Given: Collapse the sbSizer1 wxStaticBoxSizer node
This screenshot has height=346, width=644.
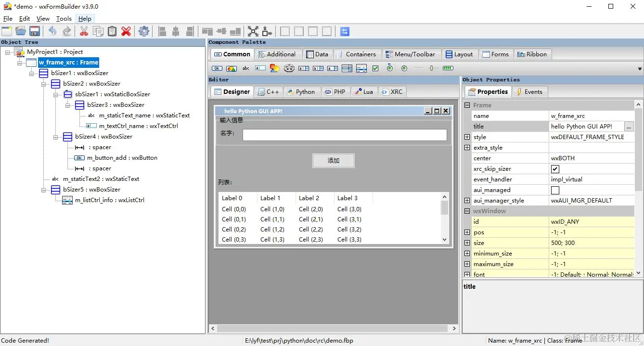Looking at the screenshot, I should pos(56,94).
